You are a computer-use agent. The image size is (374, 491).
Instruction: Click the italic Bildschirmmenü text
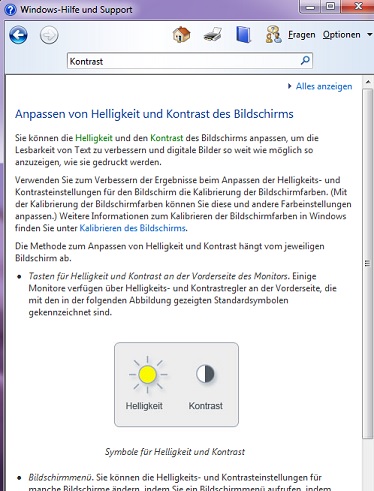[60, 477]
